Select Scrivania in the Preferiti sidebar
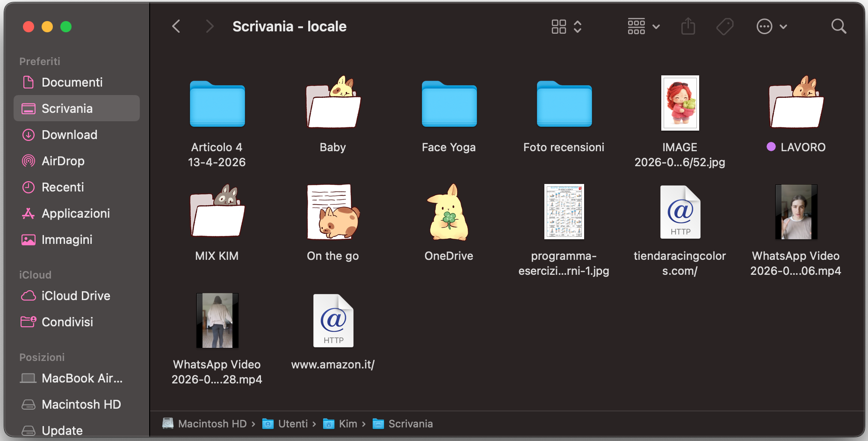The height and width of the screenshot is (441, 868). point(67,108)
